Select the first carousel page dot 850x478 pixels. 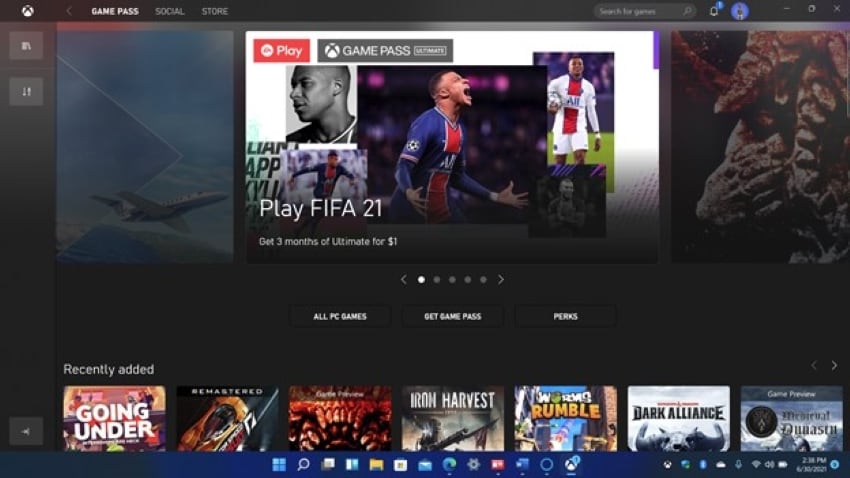421,280
